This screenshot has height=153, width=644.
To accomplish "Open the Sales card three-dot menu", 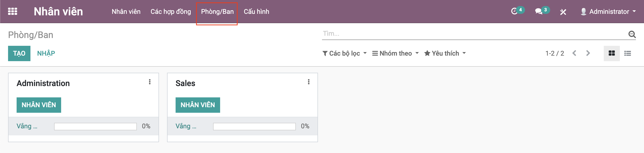I will (309, 82).
